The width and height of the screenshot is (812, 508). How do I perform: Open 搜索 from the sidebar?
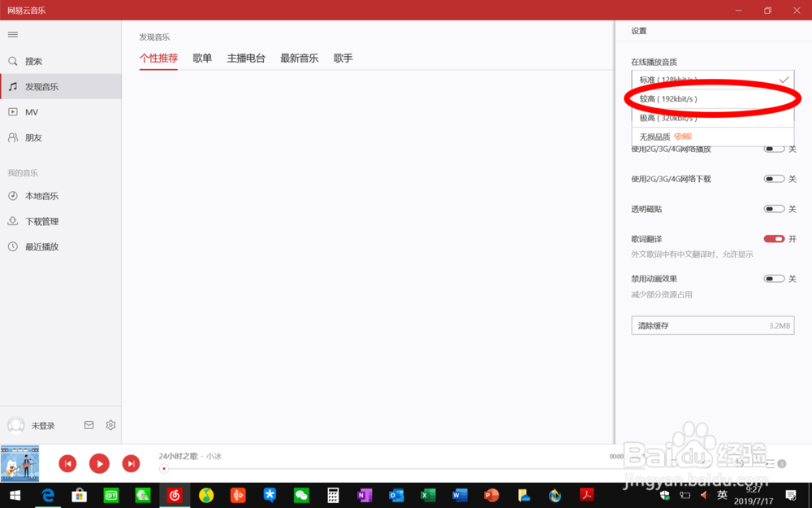[61, 61]
